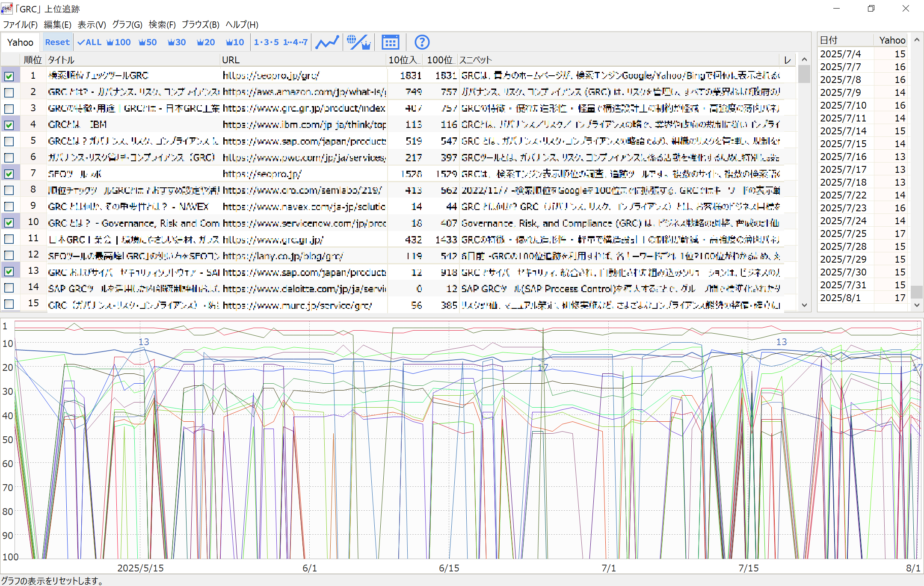Open the 表示(V) menu

tap(92, 24)
